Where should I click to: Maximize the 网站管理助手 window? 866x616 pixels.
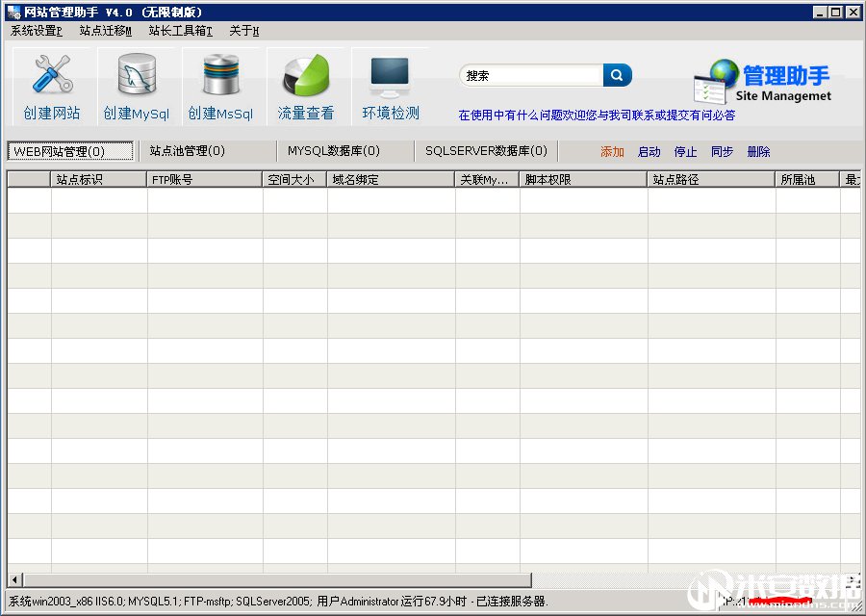point(835,12)
